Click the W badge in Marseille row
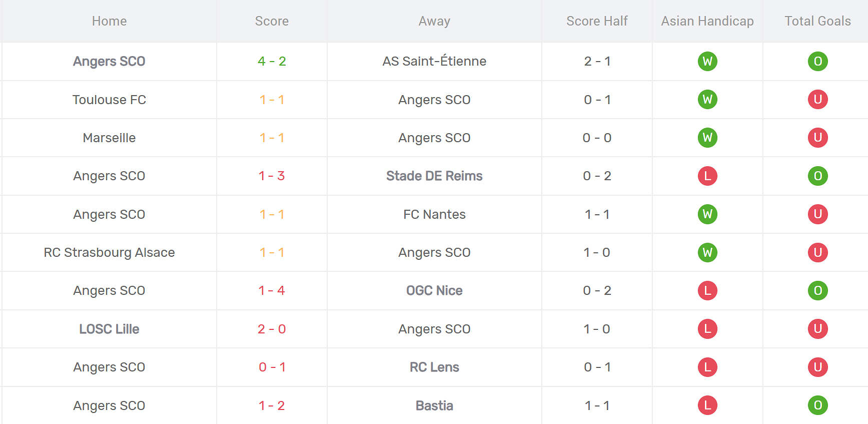This screenshot has height=424, width=868. click(707, 137)
